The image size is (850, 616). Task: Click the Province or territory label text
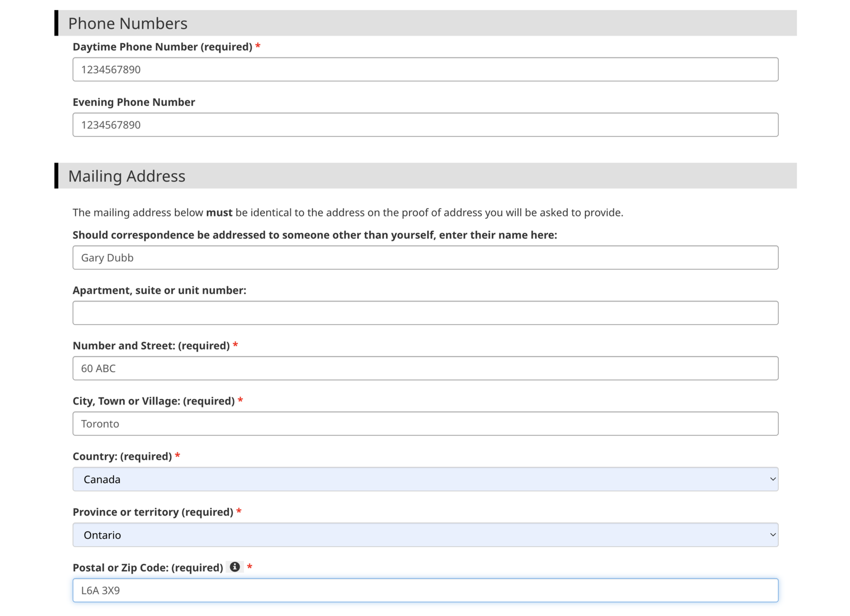coord(153,512)
